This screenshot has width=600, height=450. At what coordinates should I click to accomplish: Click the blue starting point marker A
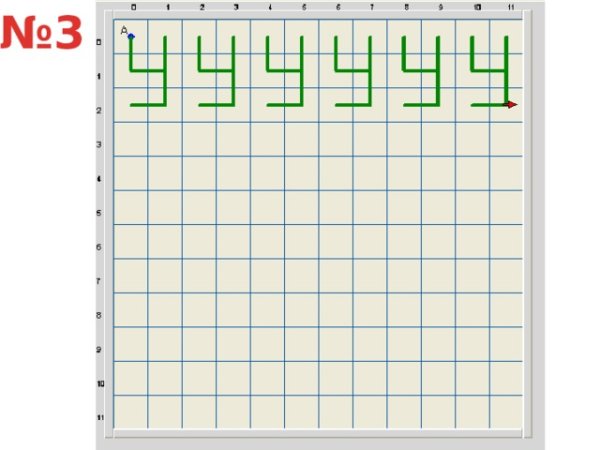(131, 37)
